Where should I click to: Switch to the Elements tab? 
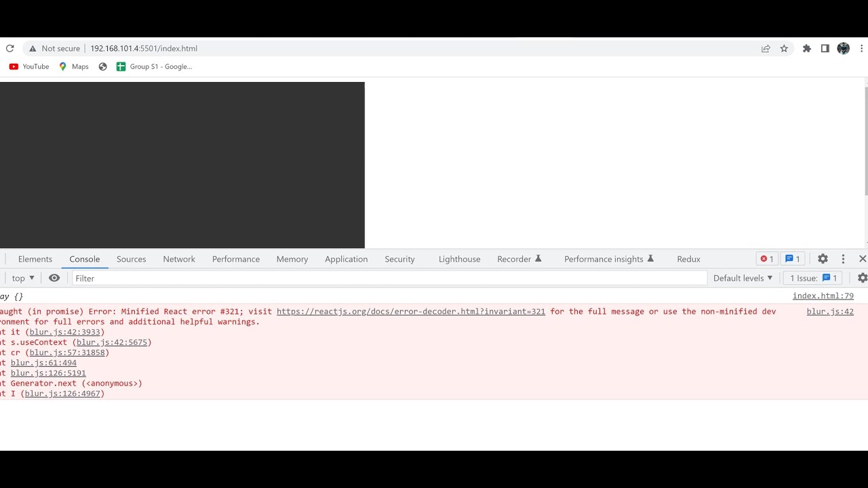pyautogui.click(x=35, y=259)
